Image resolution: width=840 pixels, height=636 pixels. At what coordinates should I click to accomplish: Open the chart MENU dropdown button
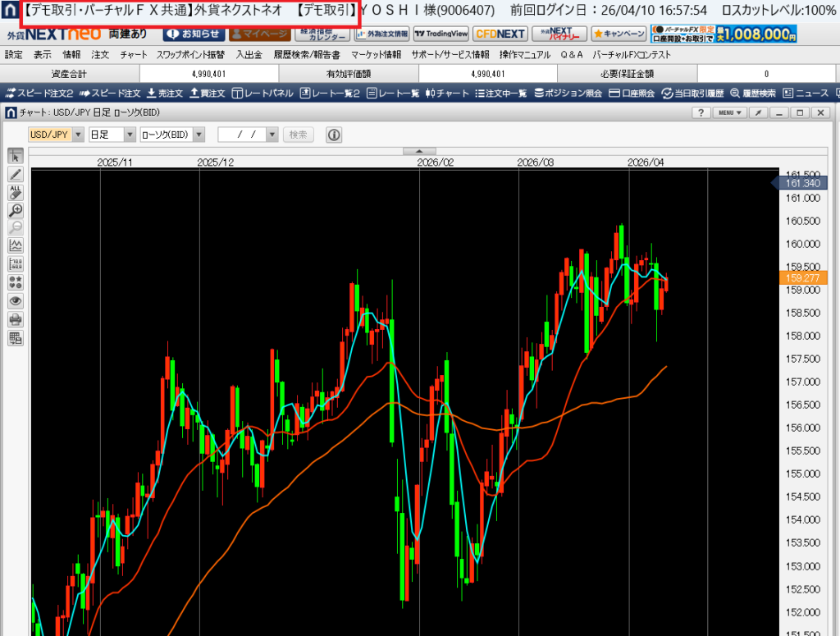tap(728, 112)
